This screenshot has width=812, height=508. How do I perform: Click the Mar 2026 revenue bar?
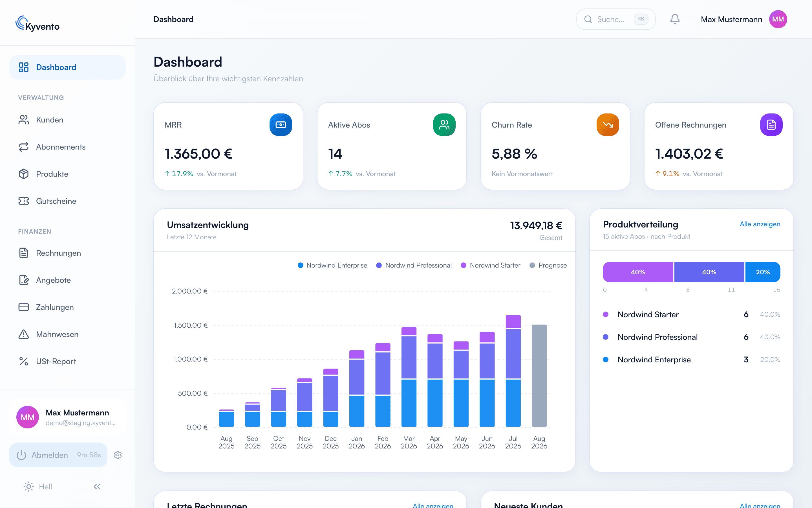(409, 377)
